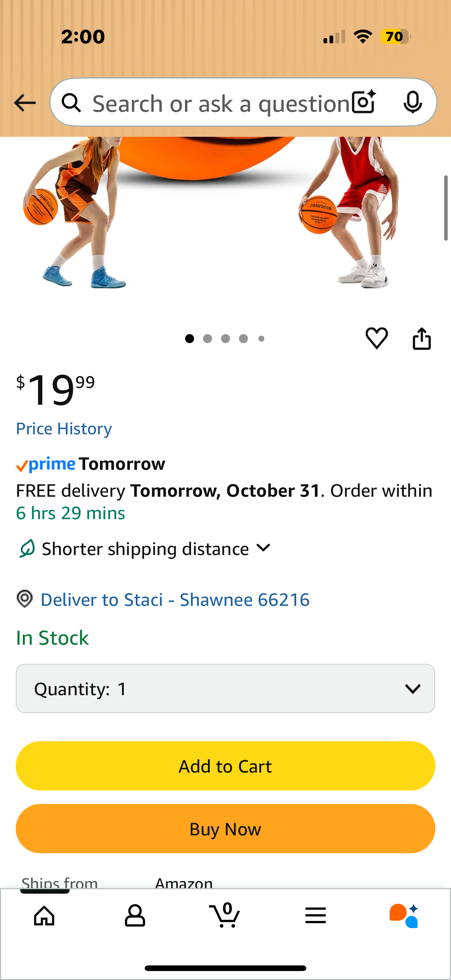Open the shopping cart icon
451x980 pixels.
(224, 915)
